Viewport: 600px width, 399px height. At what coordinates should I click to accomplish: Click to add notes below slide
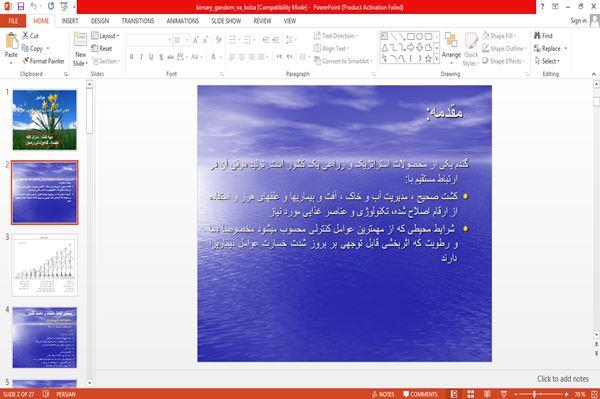562,379
